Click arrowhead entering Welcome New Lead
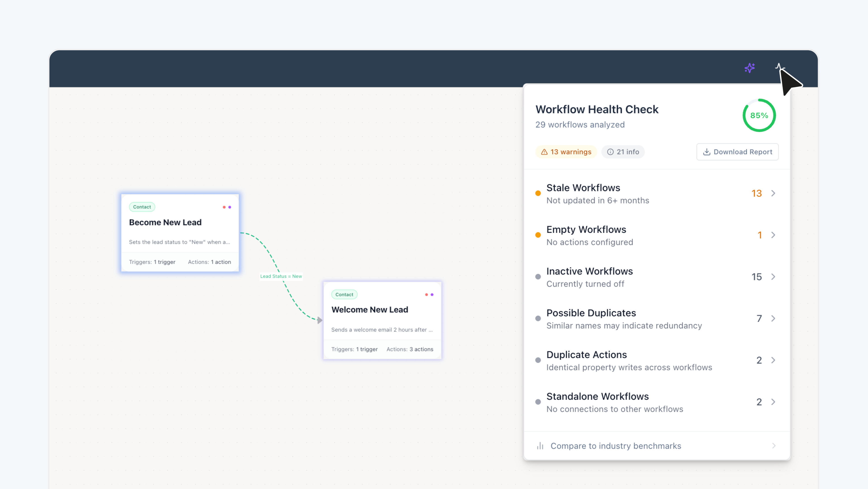This screenshot has width=868, height=489. pyautogui.click(x=320, y=320)
